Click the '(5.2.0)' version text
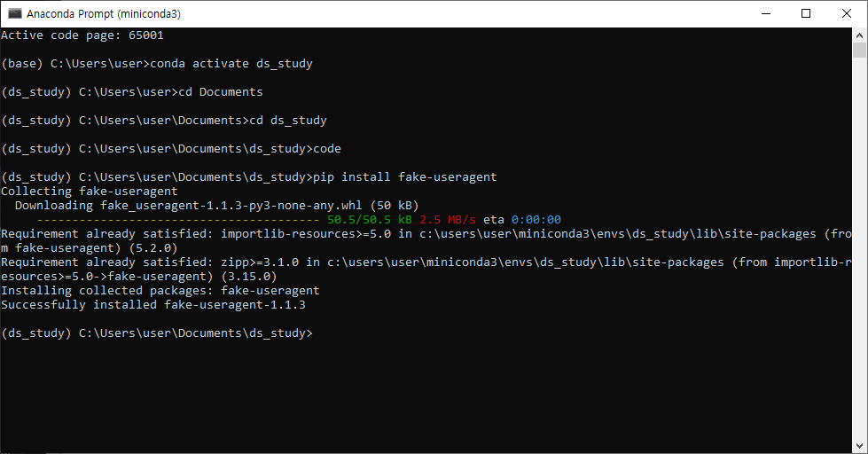Viewport: 868px width, 454px height. pyautogui.click(x=152, y=248)
